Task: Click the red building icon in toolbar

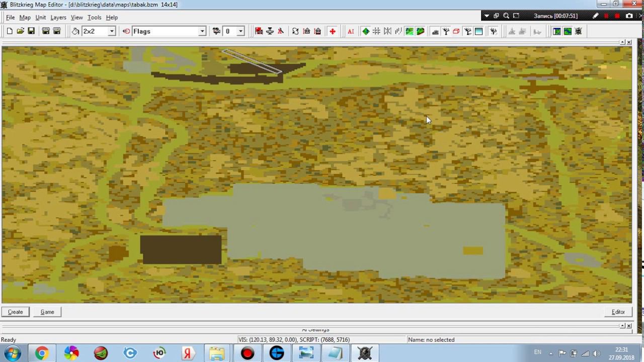Action: (x=259, y=31)
